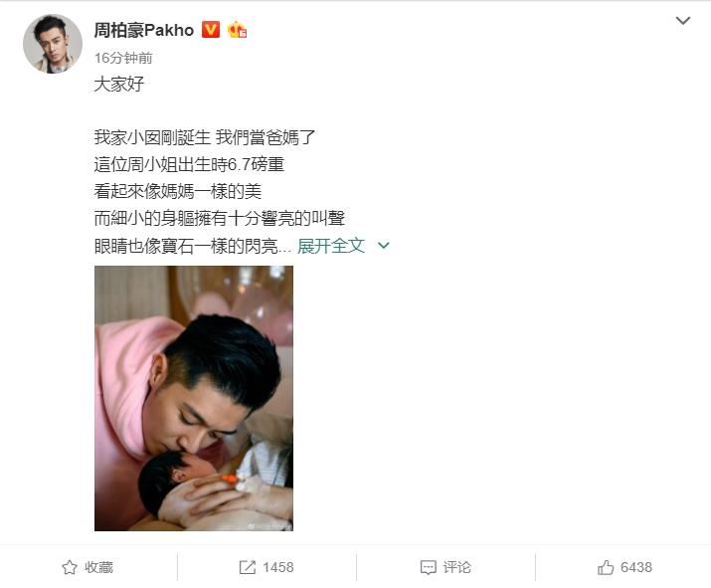Click the comment bubble icon

tap(428, 567)
